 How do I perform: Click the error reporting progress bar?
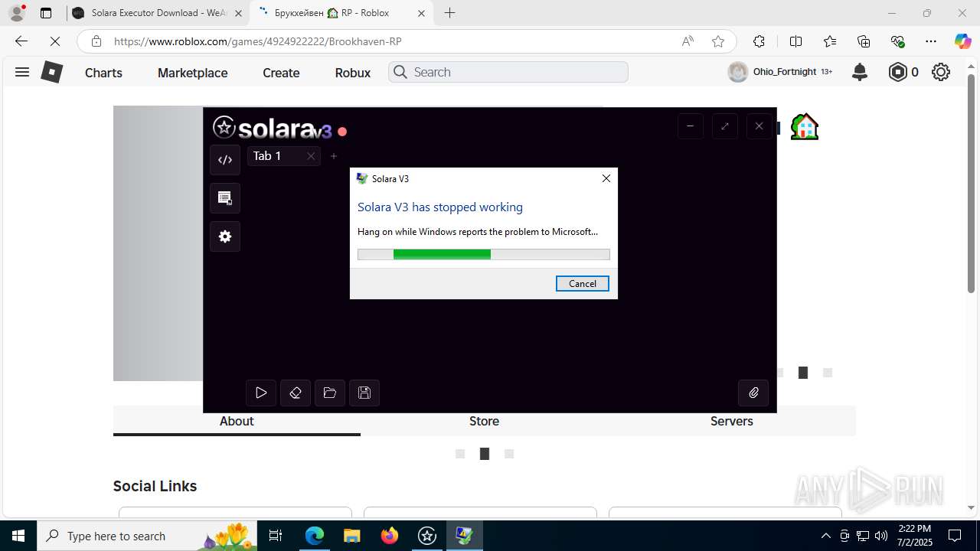484,255
